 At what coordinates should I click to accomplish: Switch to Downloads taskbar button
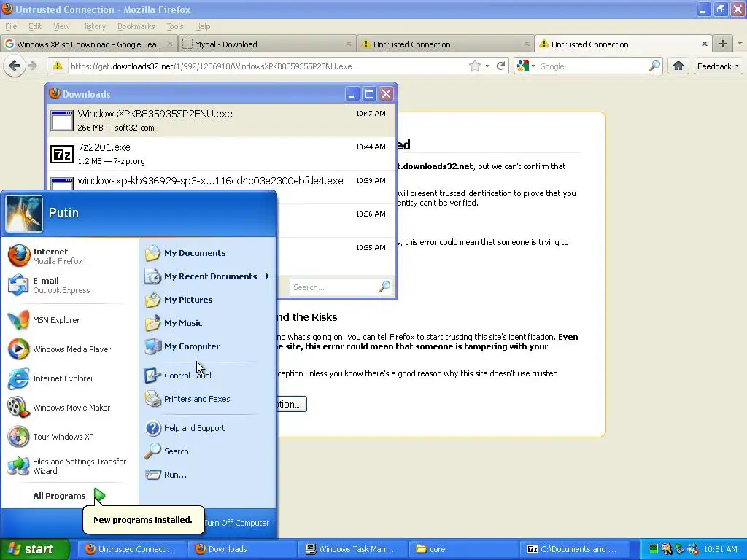(x=241, y=549)
